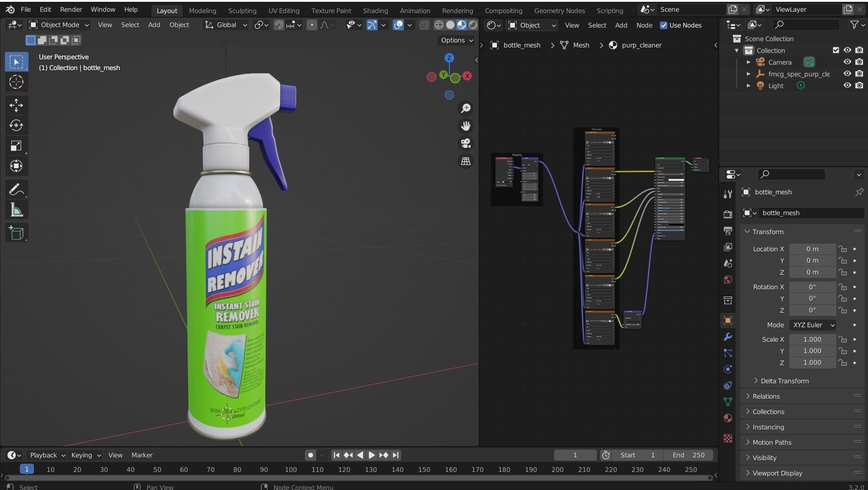This screenshot has height=490, width=868.
Task: Open the World properties tab
Action: point(728,279)
